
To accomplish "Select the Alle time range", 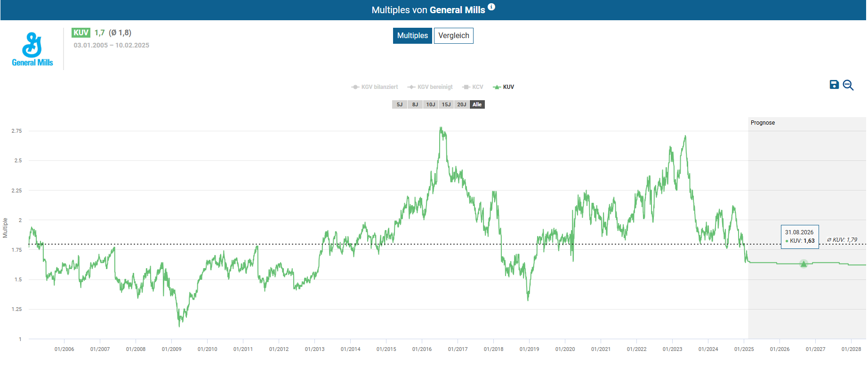I will (x=477, y=104).
